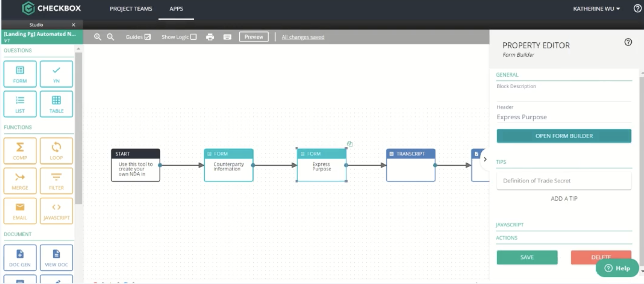
Task: Expand canvas with right chevron arrow
Action: (x=485, y=159)
